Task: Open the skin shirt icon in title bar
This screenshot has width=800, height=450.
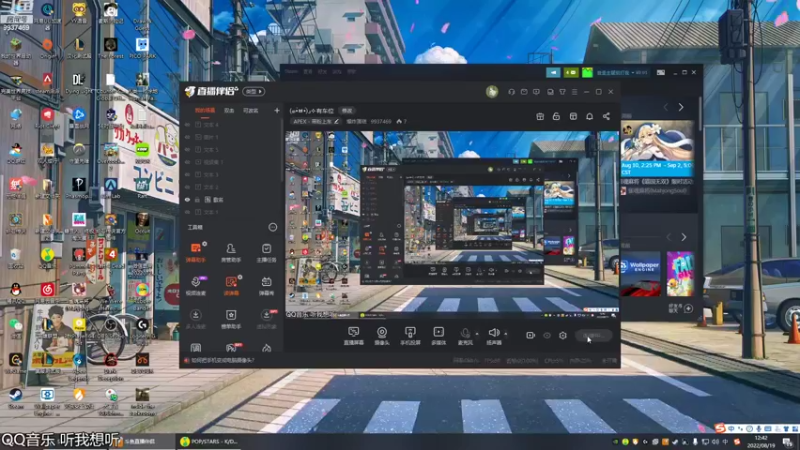Action: click(562, 92)
